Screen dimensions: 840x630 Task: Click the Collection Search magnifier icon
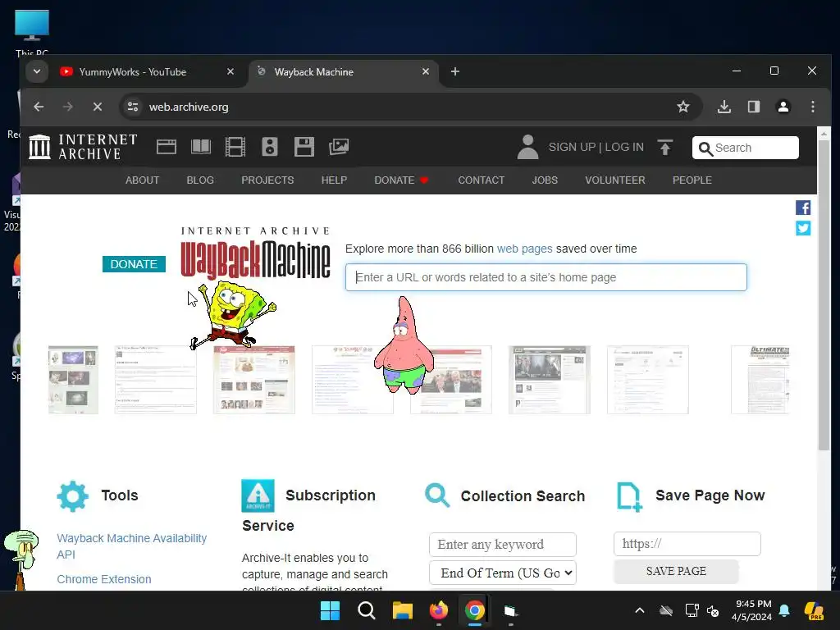click(437, 495)
